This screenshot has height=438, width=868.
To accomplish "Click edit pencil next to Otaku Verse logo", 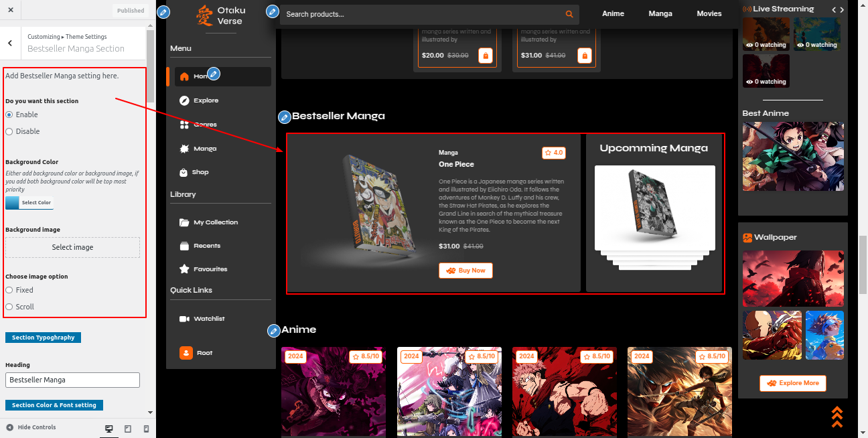I will (x=163, y=12).
